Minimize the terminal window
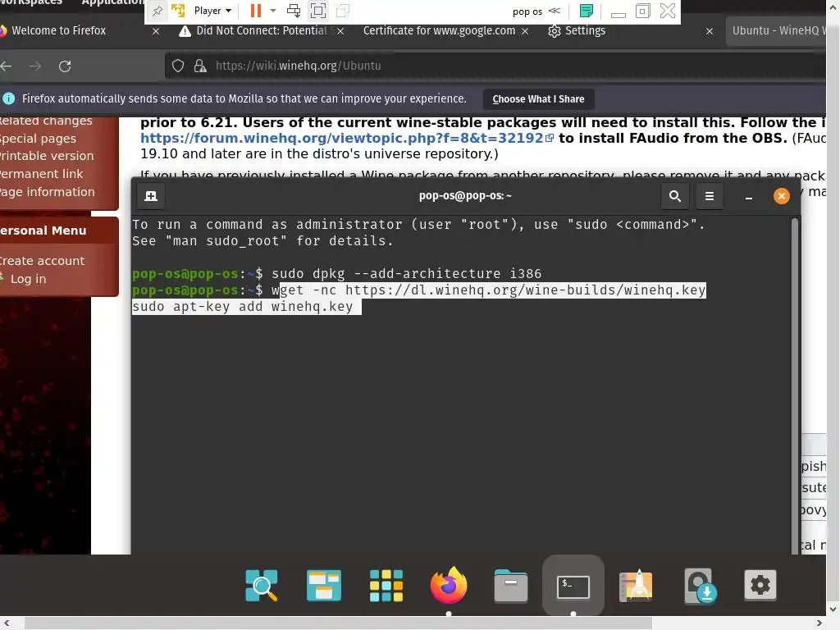The width and height of the screenshot is (840, 630). [749, 197]
